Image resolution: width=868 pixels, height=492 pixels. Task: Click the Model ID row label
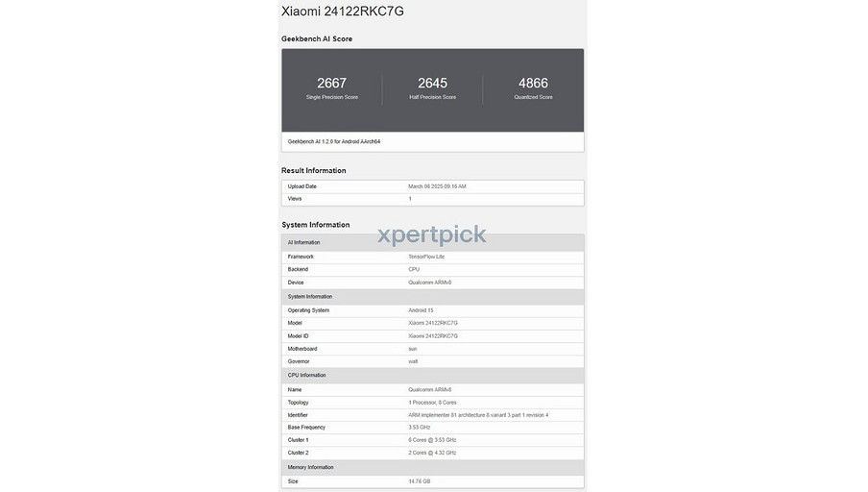coord(299,335)
